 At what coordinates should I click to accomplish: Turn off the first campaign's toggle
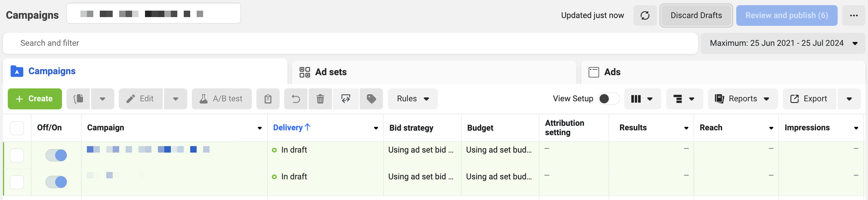[x=56, y=155]
